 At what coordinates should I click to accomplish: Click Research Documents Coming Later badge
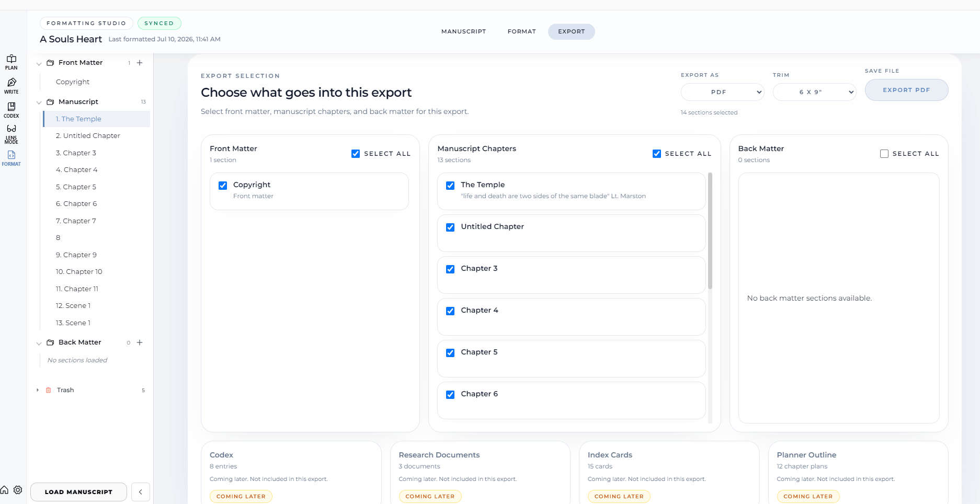pos(430,497)
